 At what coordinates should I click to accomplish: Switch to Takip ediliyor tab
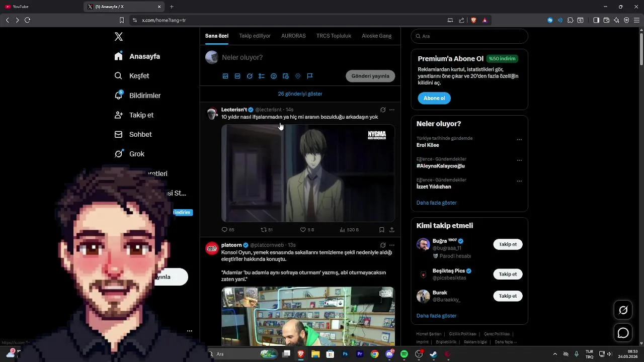[x=255, y=36]
